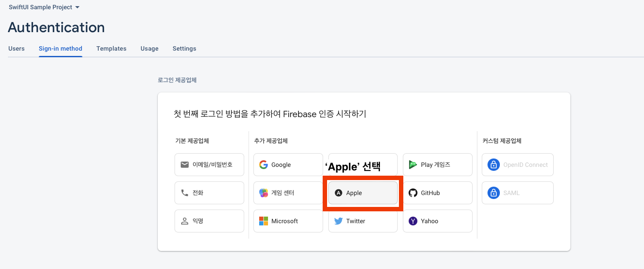Switch to the Users tab

16,48
